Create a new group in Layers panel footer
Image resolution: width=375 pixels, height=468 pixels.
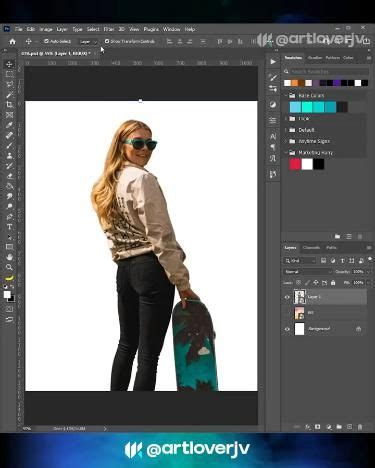point(339,427)
